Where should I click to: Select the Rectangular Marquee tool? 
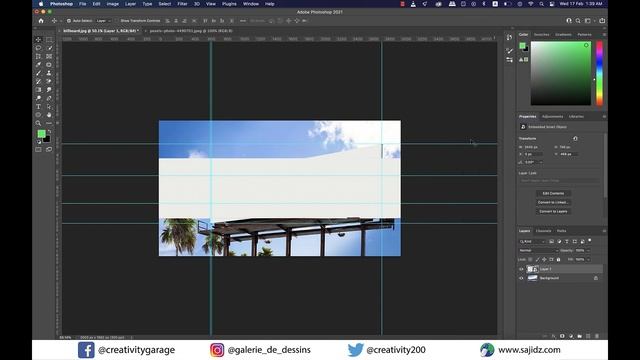click(49, 40)
